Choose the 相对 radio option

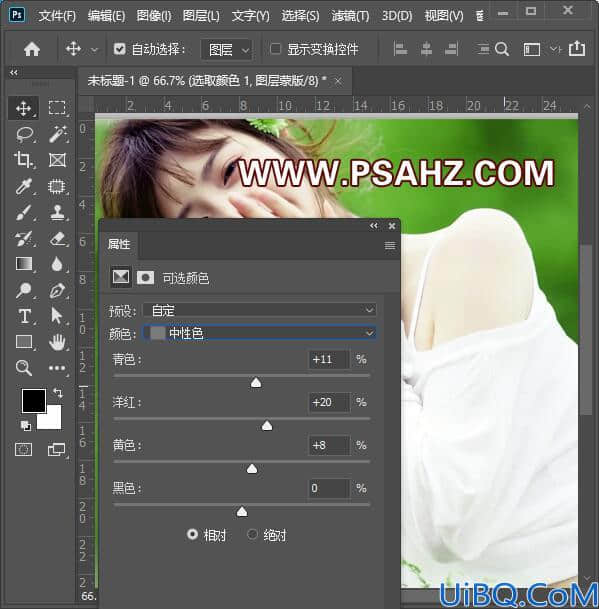[192, 534]
